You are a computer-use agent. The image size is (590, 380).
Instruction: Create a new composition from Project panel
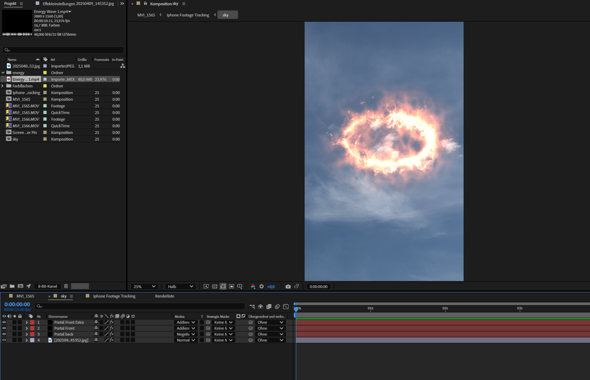[20, 286]
